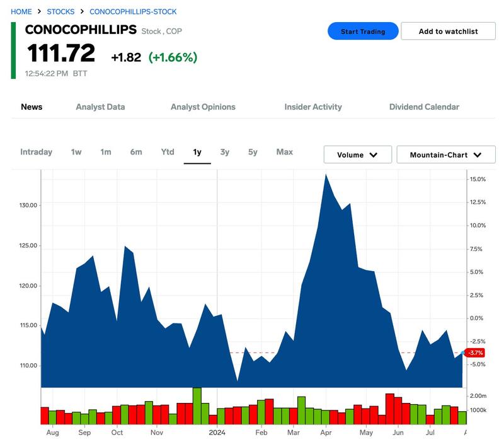Viewport: 504px width, 442px height.
Task: Open the Volume dropdown
Action: pos(357,154)
